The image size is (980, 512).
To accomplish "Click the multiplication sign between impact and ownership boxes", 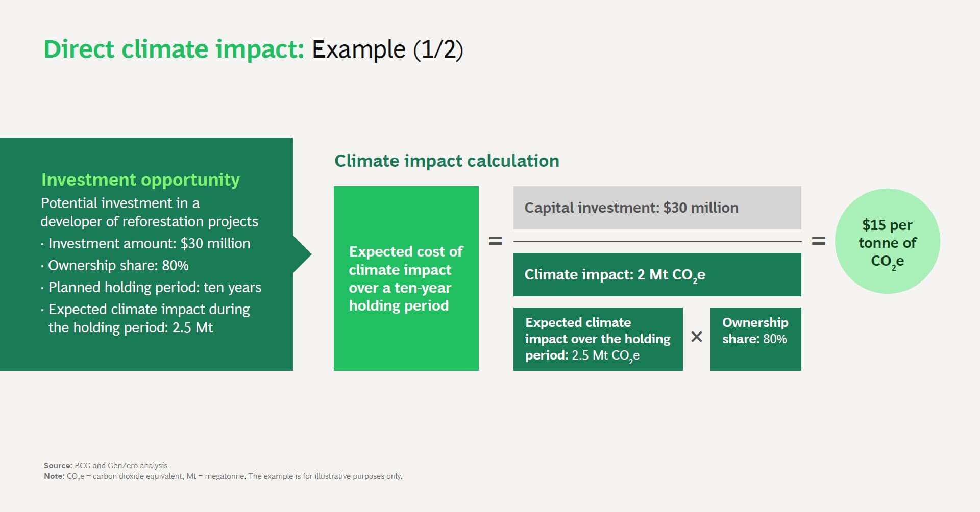I will (696, 337).
